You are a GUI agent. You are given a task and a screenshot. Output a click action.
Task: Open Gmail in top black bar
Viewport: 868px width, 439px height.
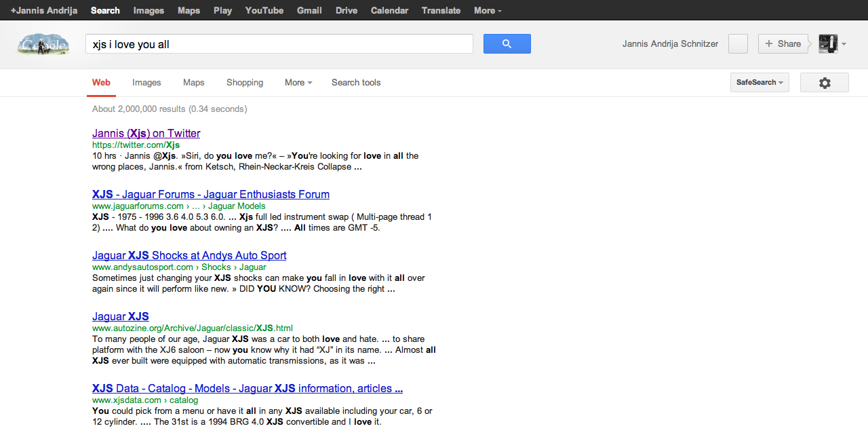(x=309, y=10)
